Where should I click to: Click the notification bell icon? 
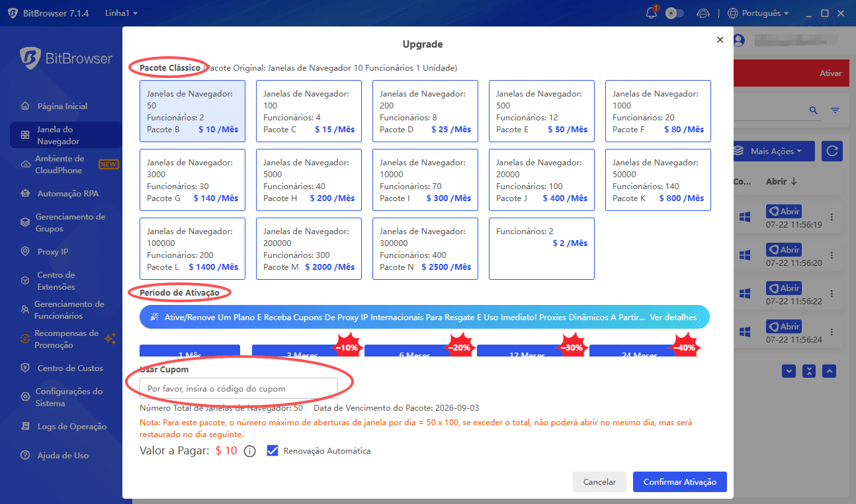point(652,13)
